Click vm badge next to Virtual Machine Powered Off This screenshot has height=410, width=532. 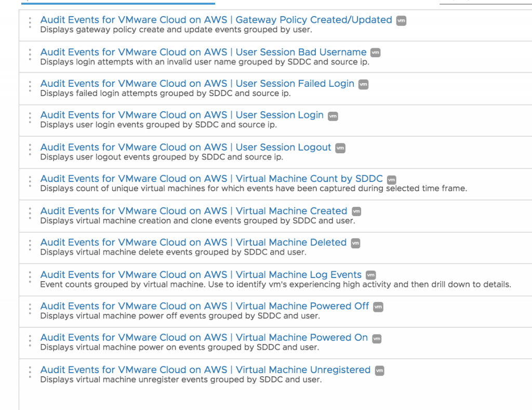(378, 307)
